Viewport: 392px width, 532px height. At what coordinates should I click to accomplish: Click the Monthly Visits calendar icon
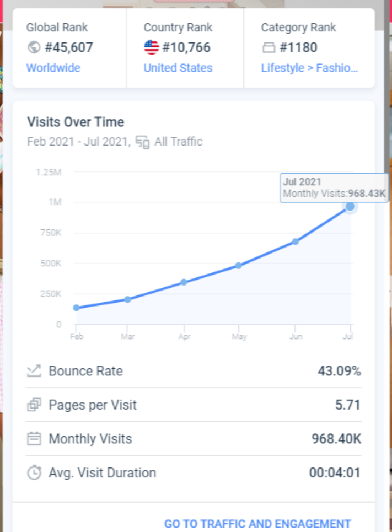34,439
